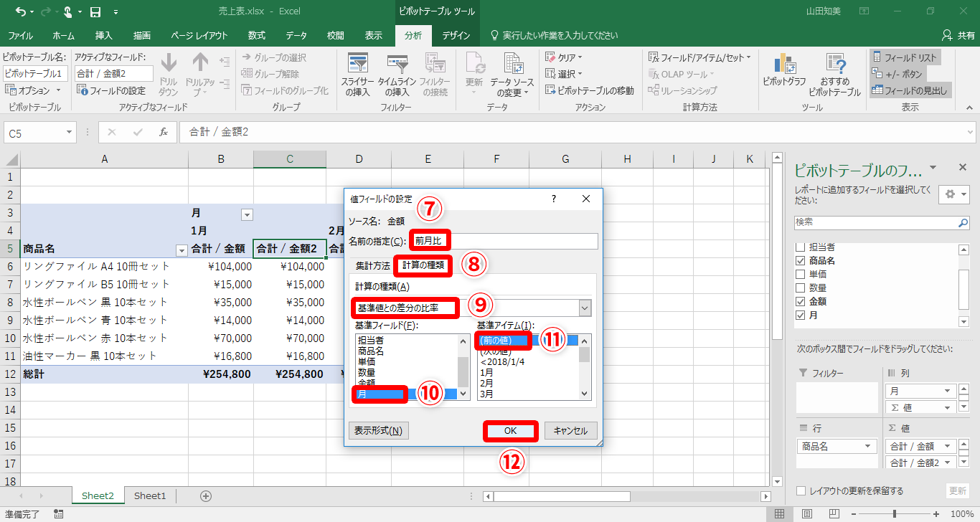This screenshot has height=522, width=980.
Task: Click the フィールドの設定 button in the ribbon
Action: (111, 90)
